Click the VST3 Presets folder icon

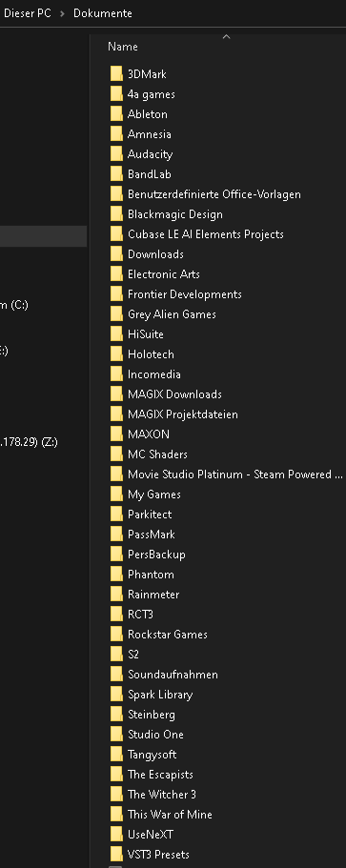[x=116, y=854]
